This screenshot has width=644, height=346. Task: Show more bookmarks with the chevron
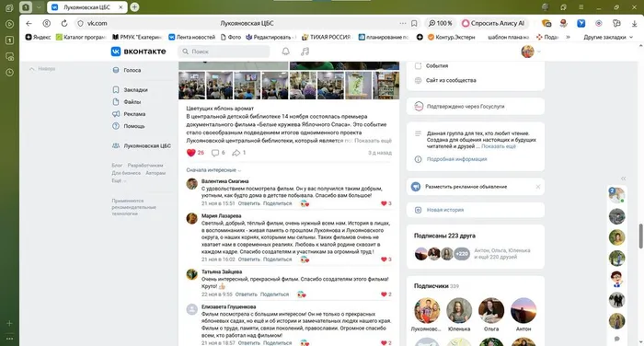click(568, 37)
